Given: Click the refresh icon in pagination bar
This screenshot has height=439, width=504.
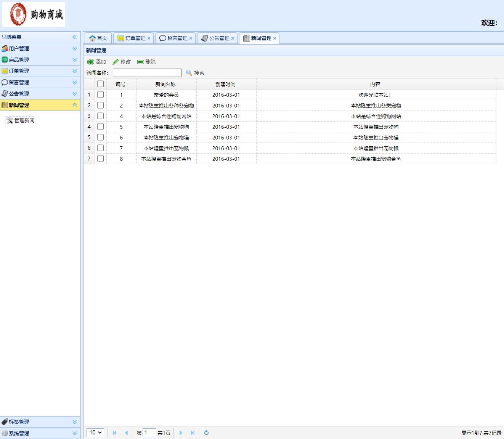Looking at the screenshot, I should click(x=206, y=433).
